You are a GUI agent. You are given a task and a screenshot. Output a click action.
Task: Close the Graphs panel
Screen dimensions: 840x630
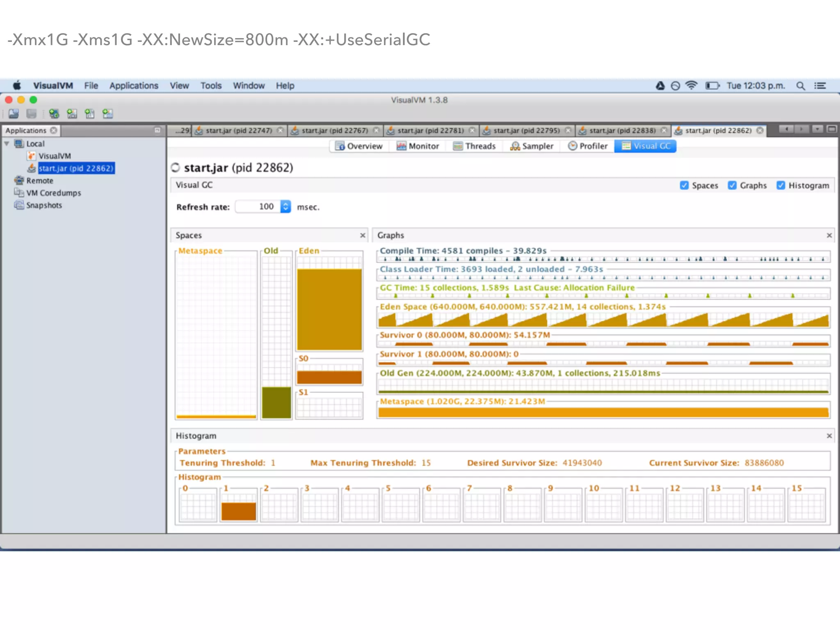829,235
